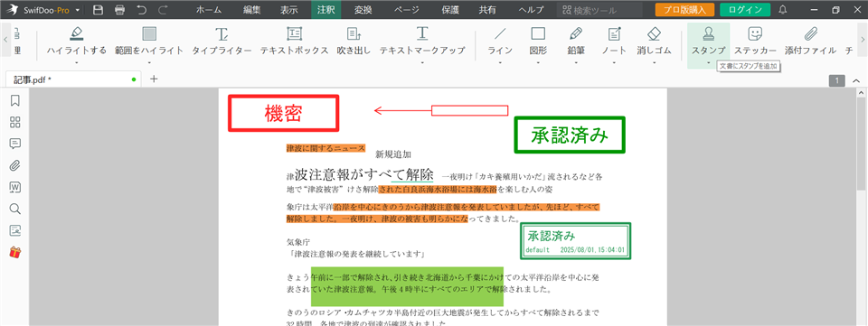Open the 編集 tab
The height and width of the screenshot is (326, 868).
252,10
